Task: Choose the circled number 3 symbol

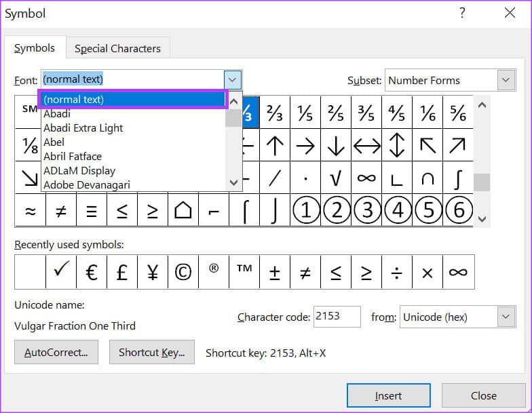Action: tap(366, 211)
